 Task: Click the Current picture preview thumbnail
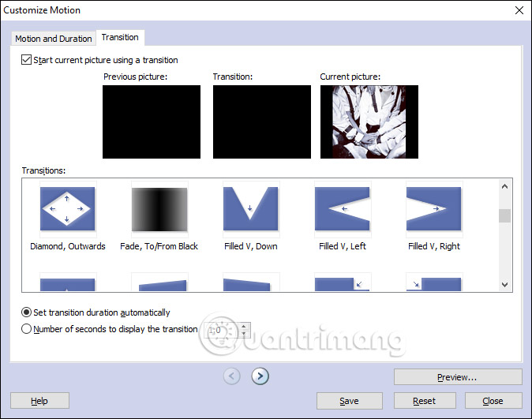(x=369, y=122)
